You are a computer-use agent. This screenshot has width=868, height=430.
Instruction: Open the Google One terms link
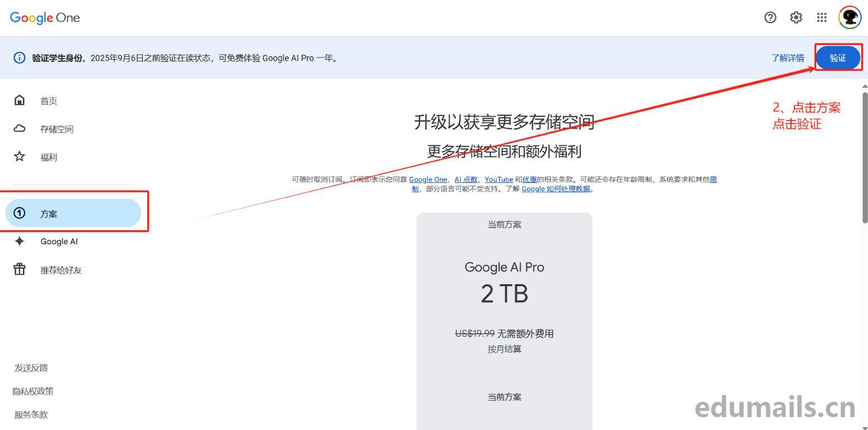(x=428, y=180)
